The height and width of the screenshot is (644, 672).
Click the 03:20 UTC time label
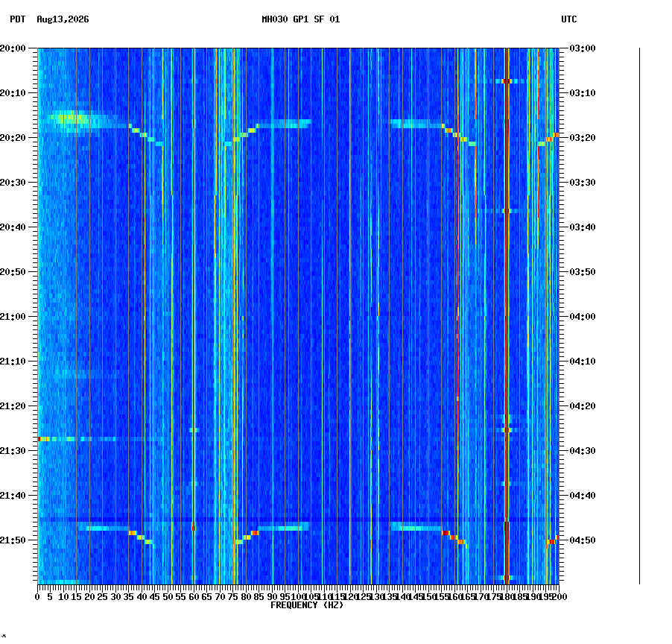tap(583, 138)
